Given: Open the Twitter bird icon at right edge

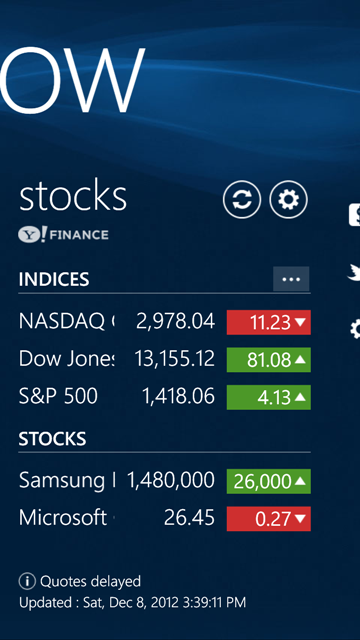Looking at the screenshot, I should pos(354,272).
